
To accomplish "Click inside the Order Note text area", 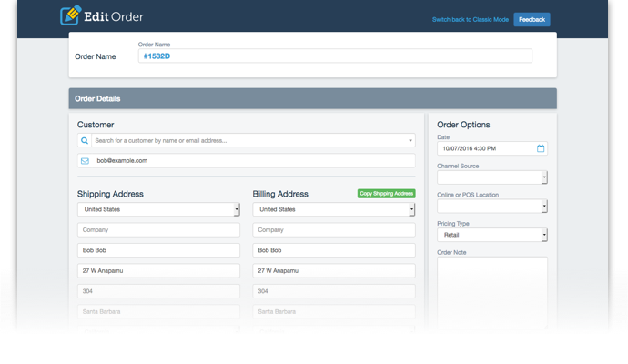I will tap(492, 292).
